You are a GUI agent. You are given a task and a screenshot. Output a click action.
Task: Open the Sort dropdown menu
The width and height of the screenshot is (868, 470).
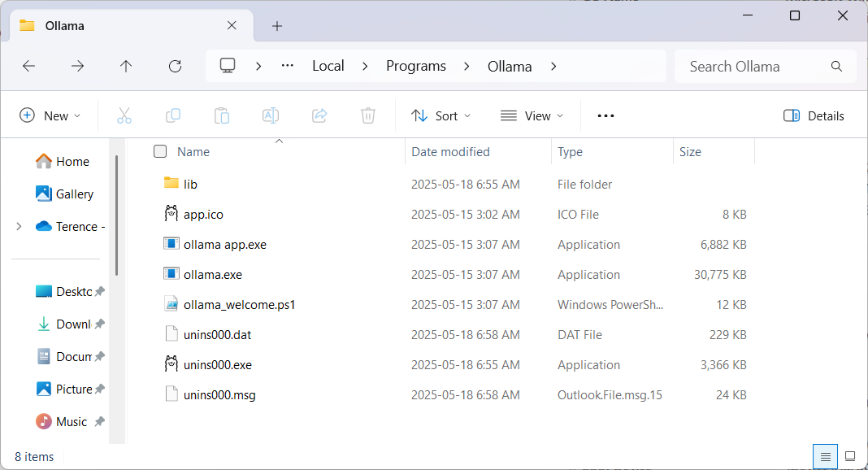(x=441, y=115)
